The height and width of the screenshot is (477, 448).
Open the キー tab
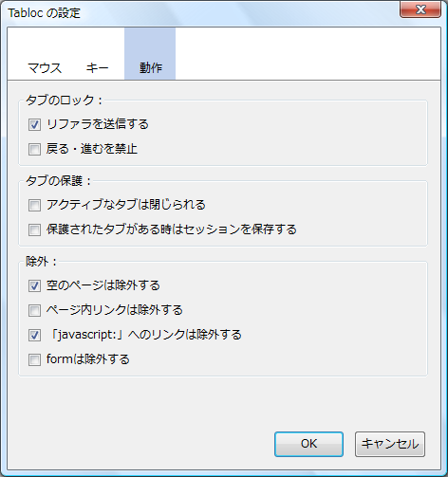97,54
